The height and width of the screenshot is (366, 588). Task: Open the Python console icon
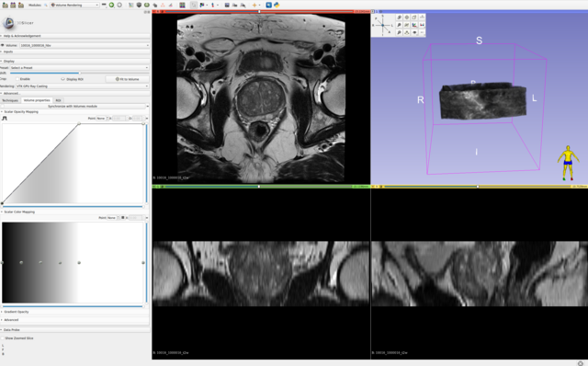click(277, 5)
